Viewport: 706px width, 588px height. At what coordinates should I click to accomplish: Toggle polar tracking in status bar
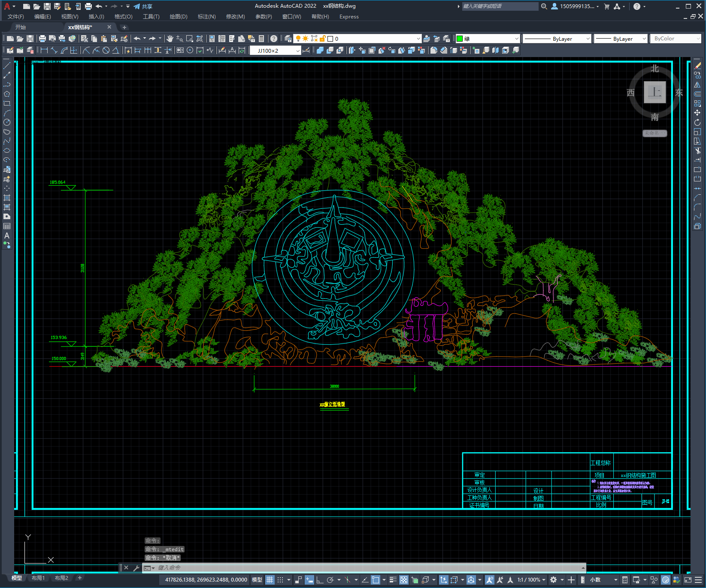click(x=330, y=580)
